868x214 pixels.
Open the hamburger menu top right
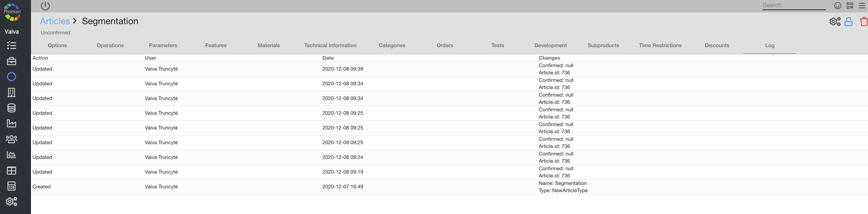[862, 5]
